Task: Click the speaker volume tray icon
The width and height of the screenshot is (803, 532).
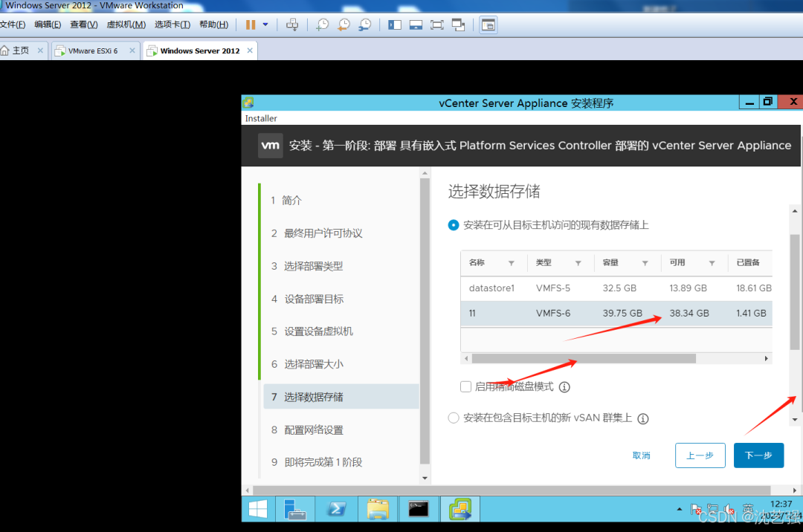Action: [x=729, y=509]
